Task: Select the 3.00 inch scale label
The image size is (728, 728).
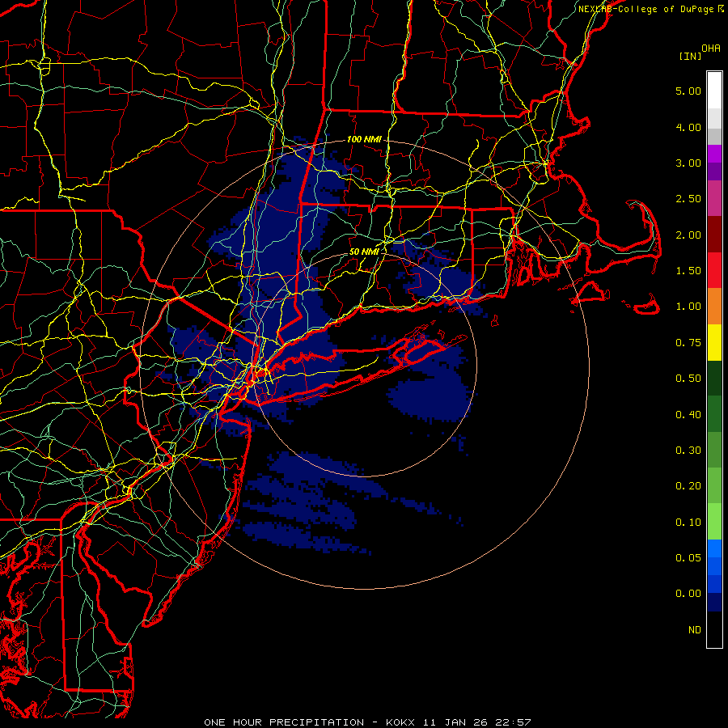Action: (x=688, y=163)
